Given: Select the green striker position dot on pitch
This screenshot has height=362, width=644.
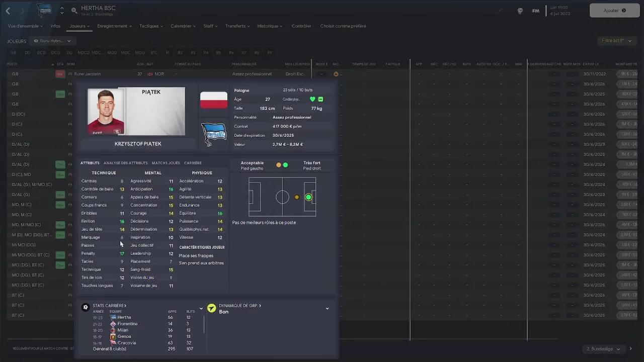Looking at the screenshot, I should (x=308, y=197).
